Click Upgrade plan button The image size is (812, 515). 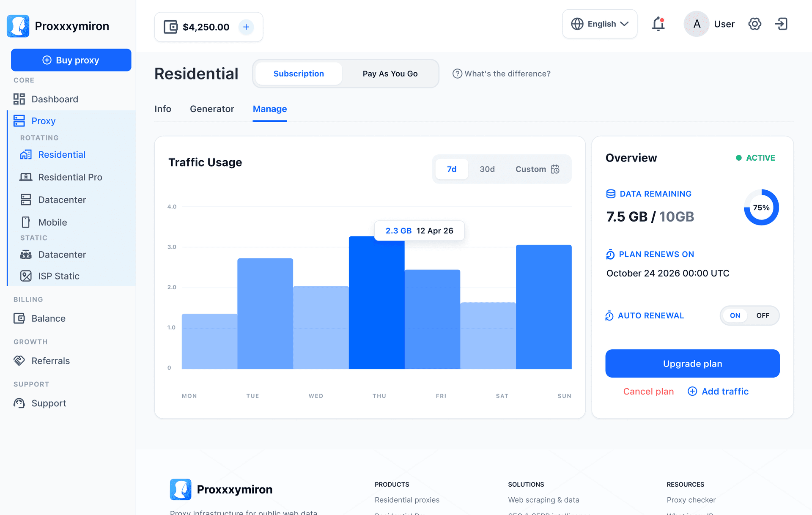pos(692,364)
